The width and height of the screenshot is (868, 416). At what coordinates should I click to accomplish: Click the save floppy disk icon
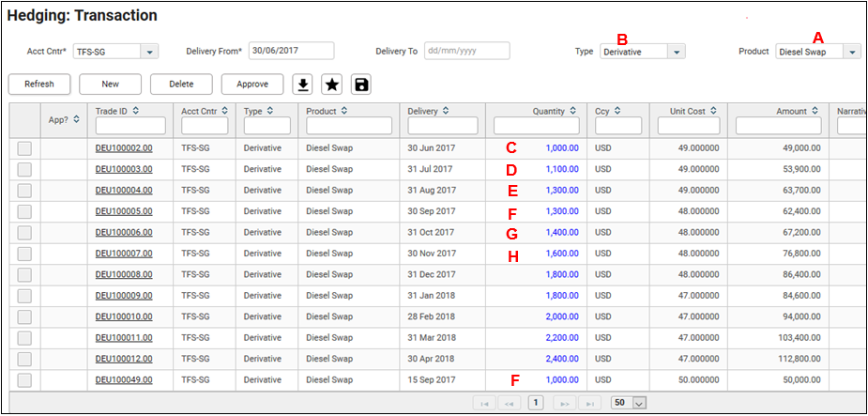click(x=361, y=85)
